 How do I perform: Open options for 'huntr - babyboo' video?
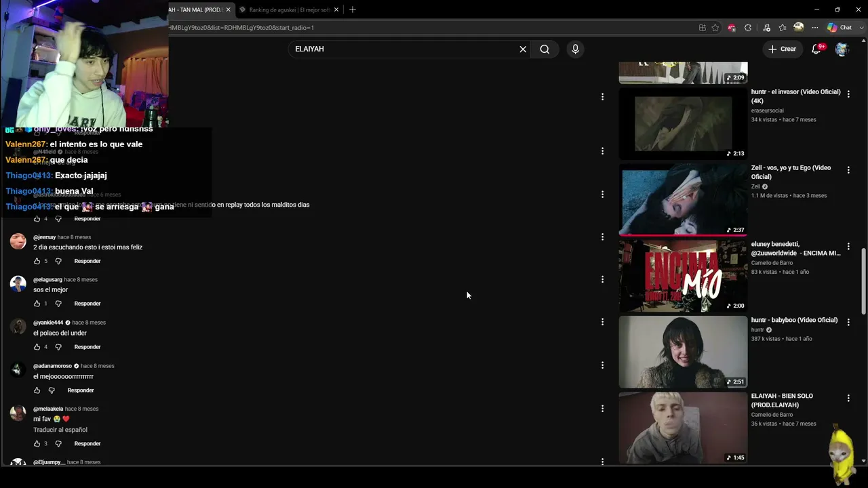[848, 323]
